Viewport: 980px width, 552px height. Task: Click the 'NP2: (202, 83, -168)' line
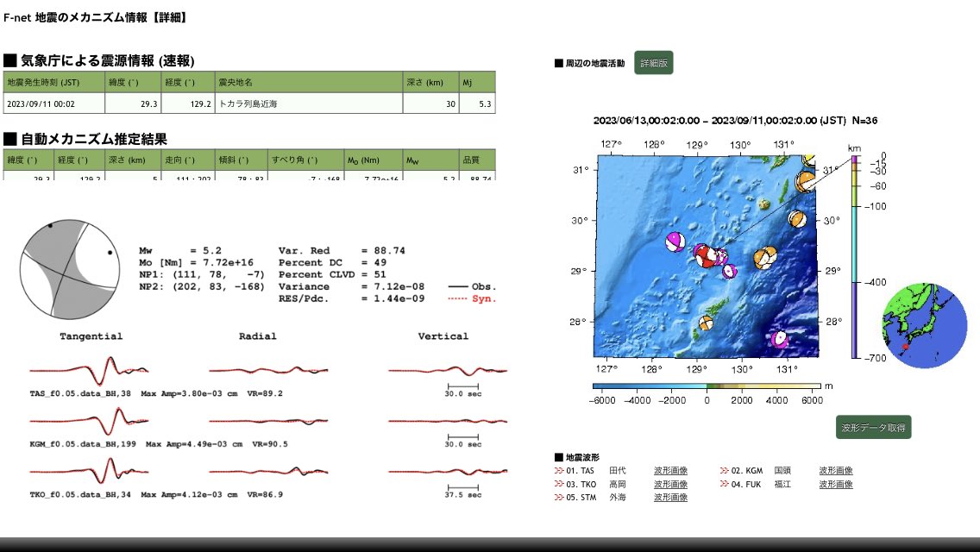tap(201, 286)
